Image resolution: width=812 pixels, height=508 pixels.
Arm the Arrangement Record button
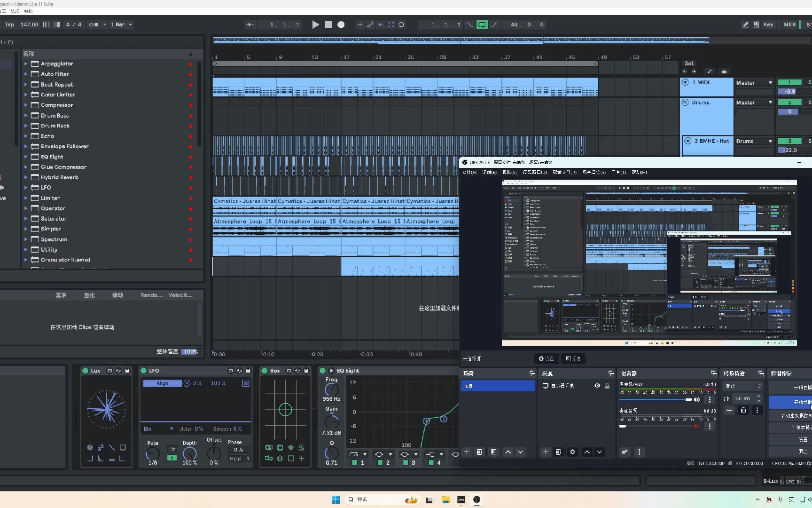[341, 24]
